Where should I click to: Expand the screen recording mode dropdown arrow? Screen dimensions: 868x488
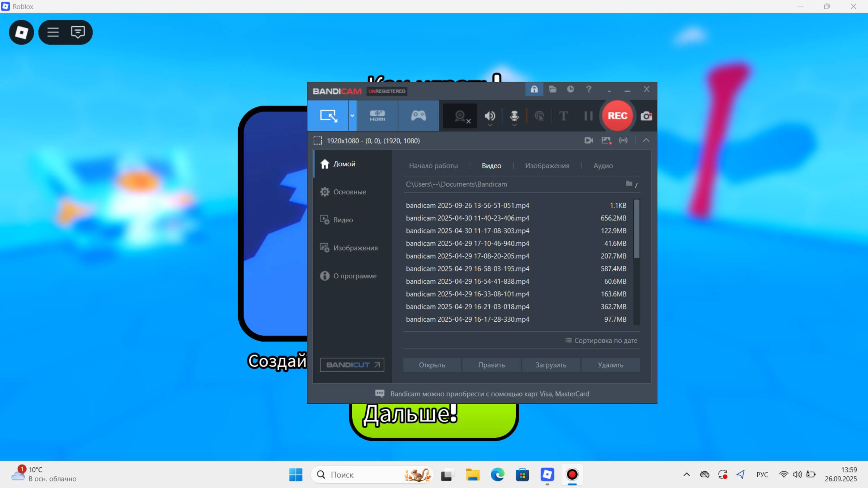(x=352, y=116)
